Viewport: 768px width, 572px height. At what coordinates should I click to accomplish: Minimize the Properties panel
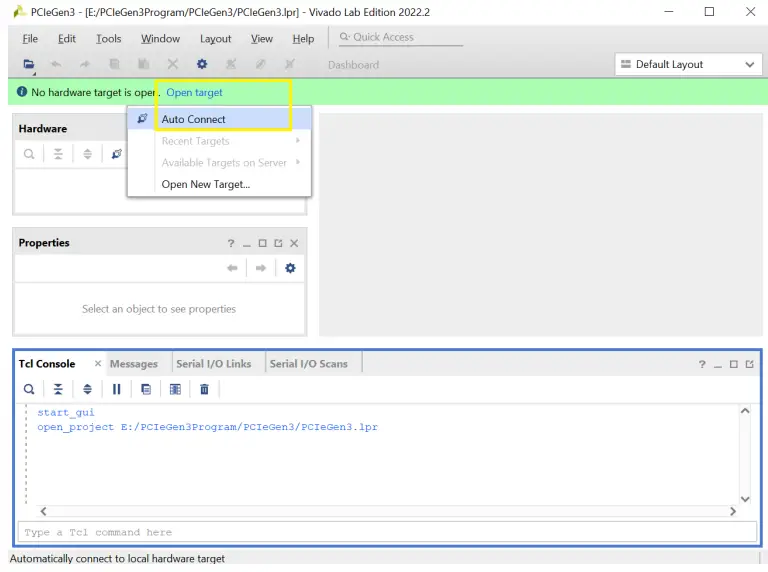pos(246,243)
